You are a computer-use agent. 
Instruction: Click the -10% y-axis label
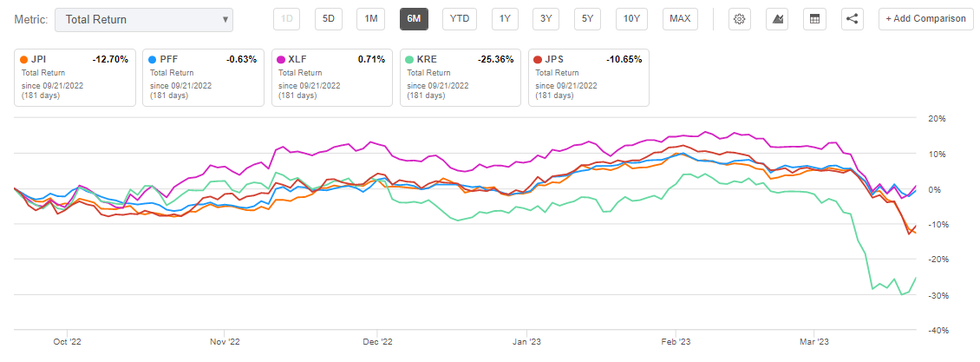937,225
